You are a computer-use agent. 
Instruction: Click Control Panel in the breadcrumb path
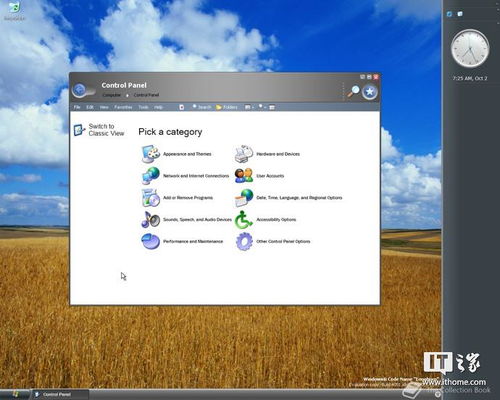point(146,95)
